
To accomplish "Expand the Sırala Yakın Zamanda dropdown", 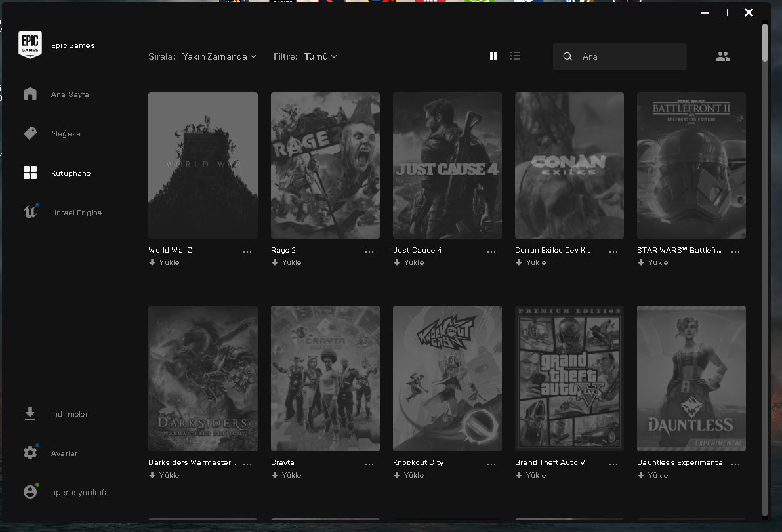I will 219,56.
